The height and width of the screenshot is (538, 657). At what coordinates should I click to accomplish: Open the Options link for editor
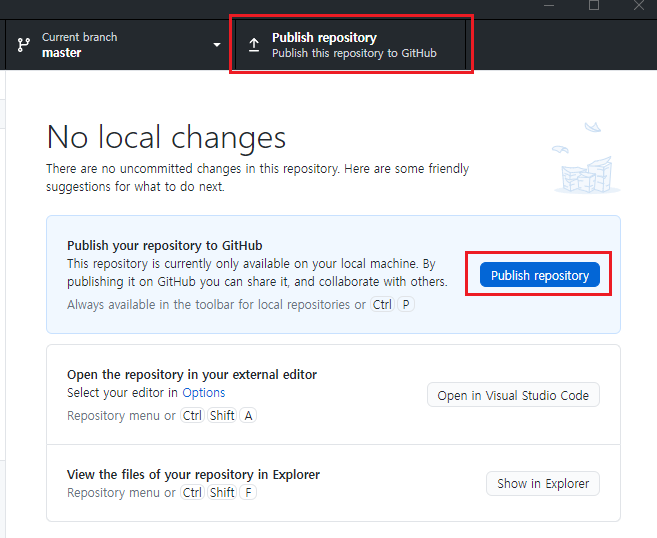[x=204, y=393]
